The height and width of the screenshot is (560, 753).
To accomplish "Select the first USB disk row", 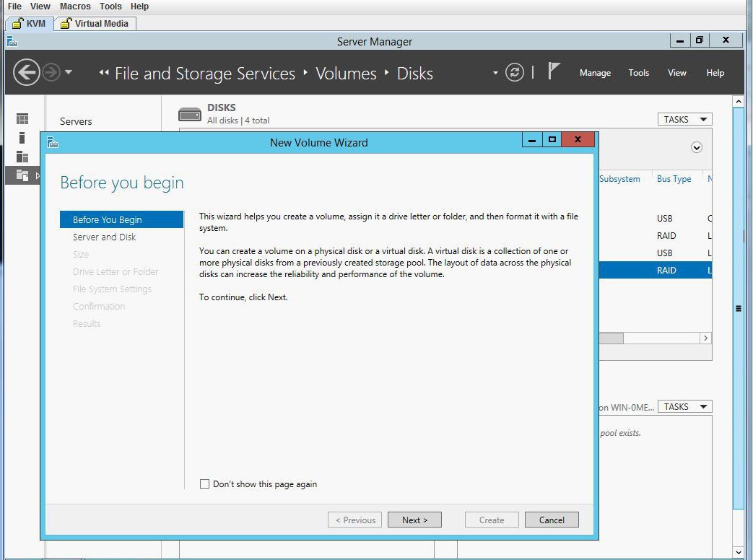I will coord(656,219).
